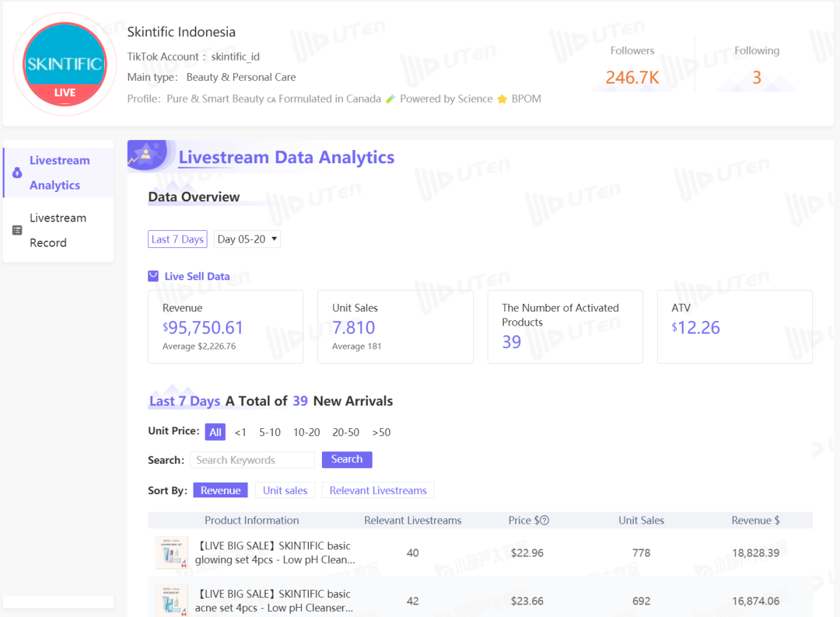Click the Average 181 unit sales text
This screenshot has height=617, width=840.
(357, 346)
